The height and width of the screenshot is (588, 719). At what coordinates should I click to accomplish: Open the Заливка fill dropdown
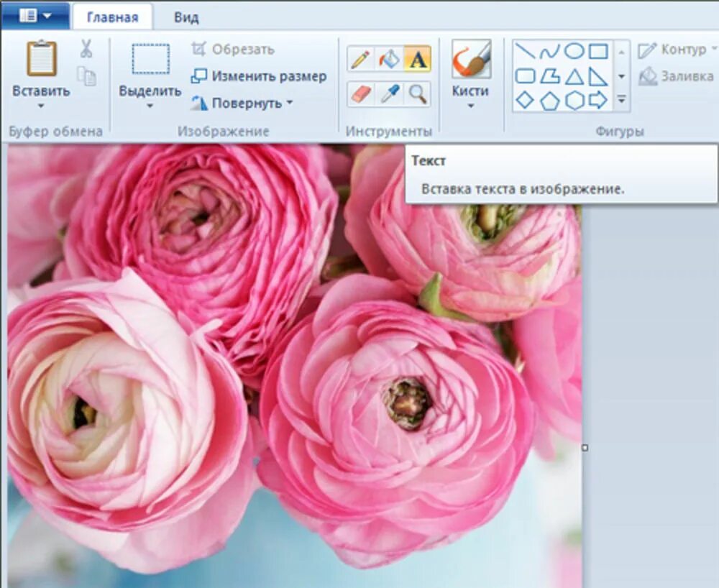(677, 76)
